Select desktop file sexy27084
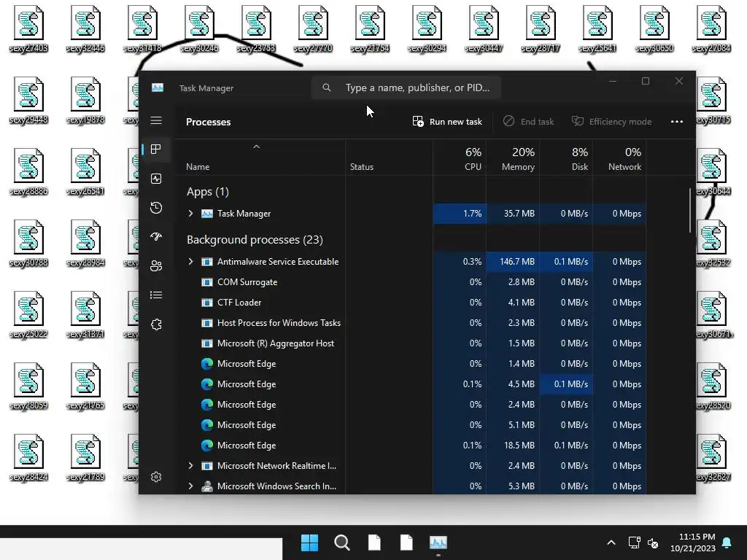Image resolution: width=747 pixels, height=560 pixels. click(x=711, y=28)
